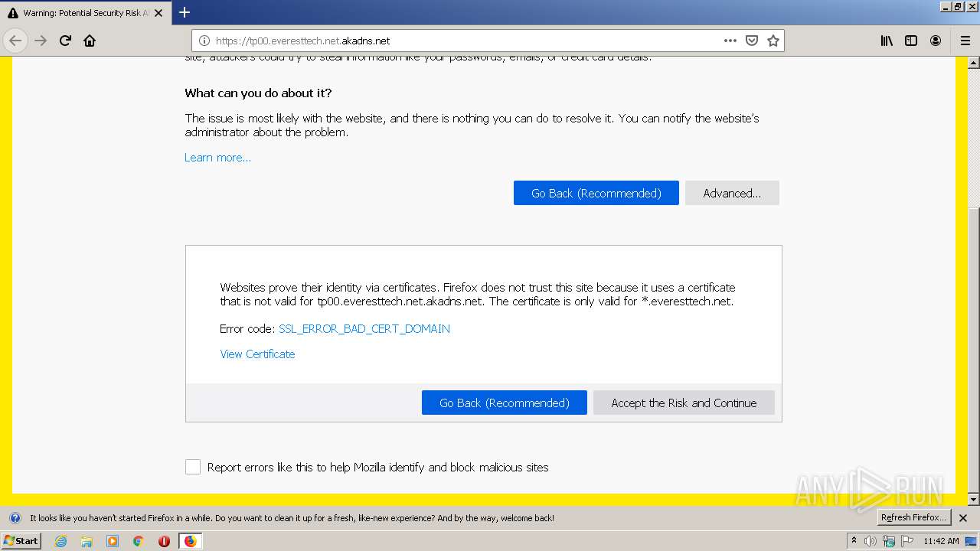This screenshot has width=980, height=551.
Task: Open the Firefox hamburger menu
Action: tap(965, 41)
